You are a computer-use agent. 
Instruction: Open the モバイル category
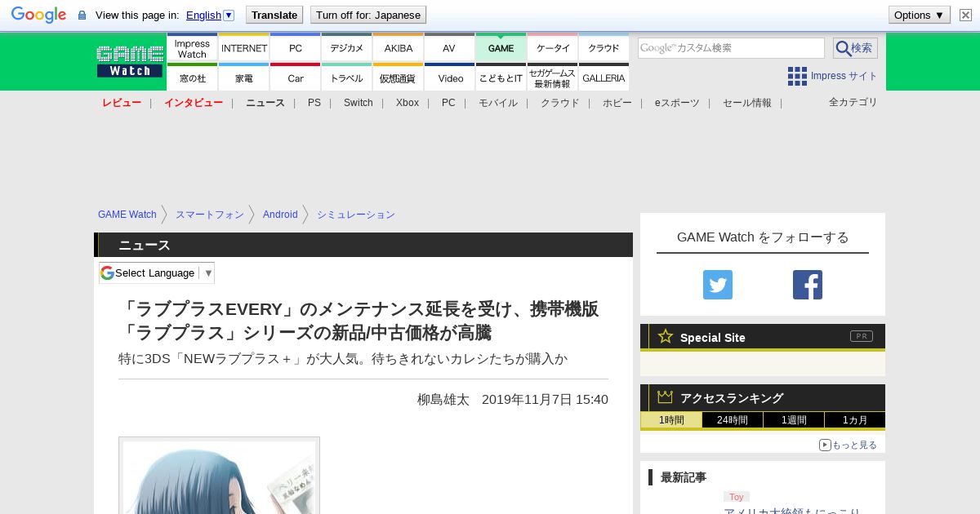tap(498, 103)
